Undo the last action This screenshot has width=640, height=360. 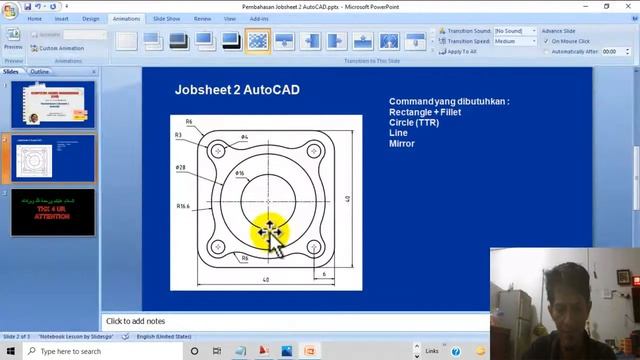tap(38, 7)
